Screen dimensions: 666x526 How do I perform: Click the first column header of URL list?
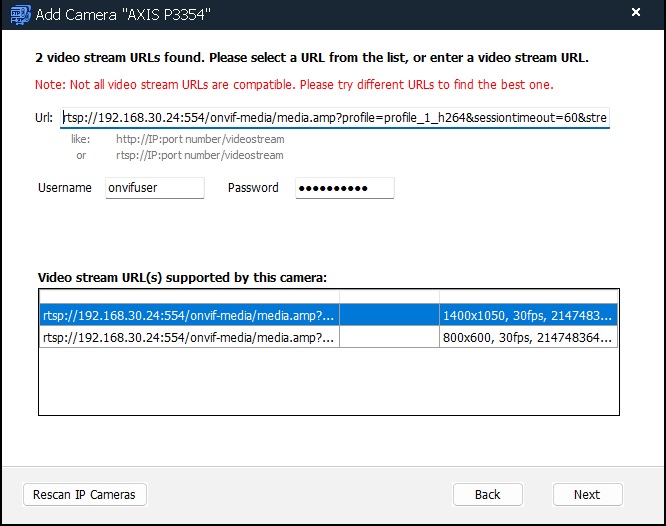point(188,296)
